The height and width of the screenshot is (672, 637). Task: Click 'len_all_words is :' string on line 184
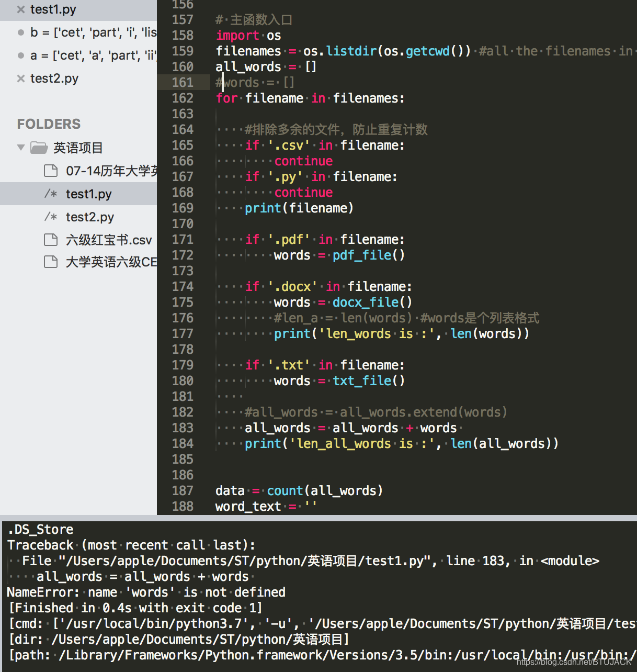pyautogui.click(x=361, y=443)
